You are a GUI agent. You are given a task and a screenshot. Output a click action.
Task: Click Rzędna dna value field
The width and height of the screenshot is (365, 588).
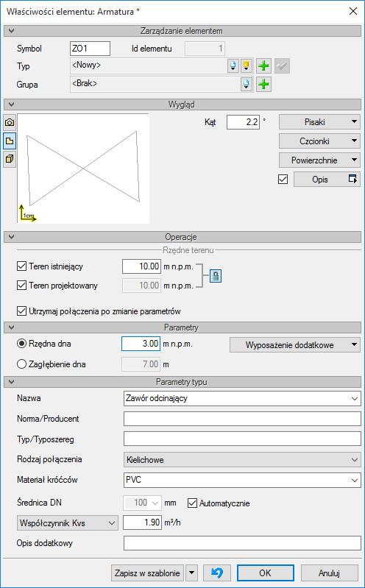click(141, 344)
